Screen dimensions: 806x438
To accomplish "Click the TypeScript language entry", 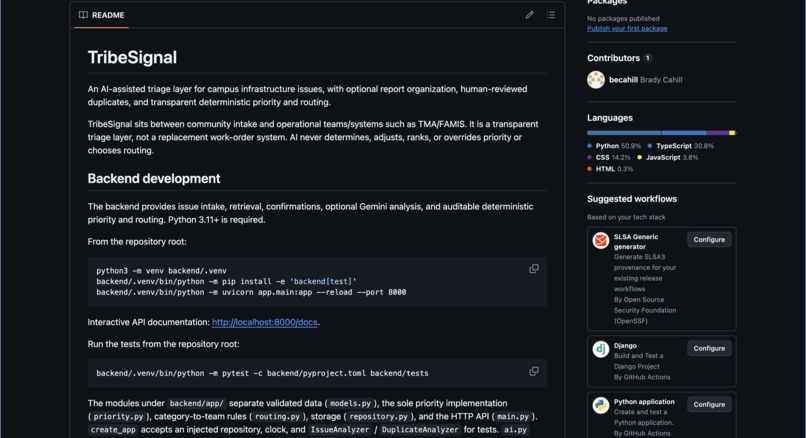I will point(681,146).
